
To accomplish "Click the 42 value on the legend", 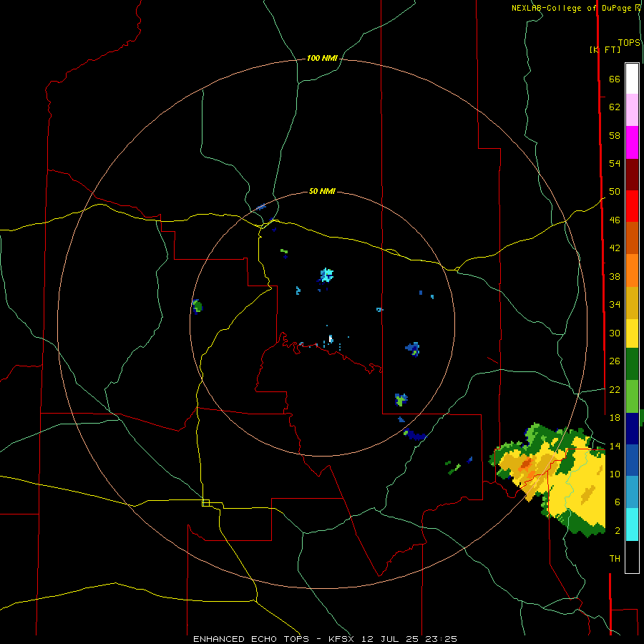I will [x=615, y=248].
